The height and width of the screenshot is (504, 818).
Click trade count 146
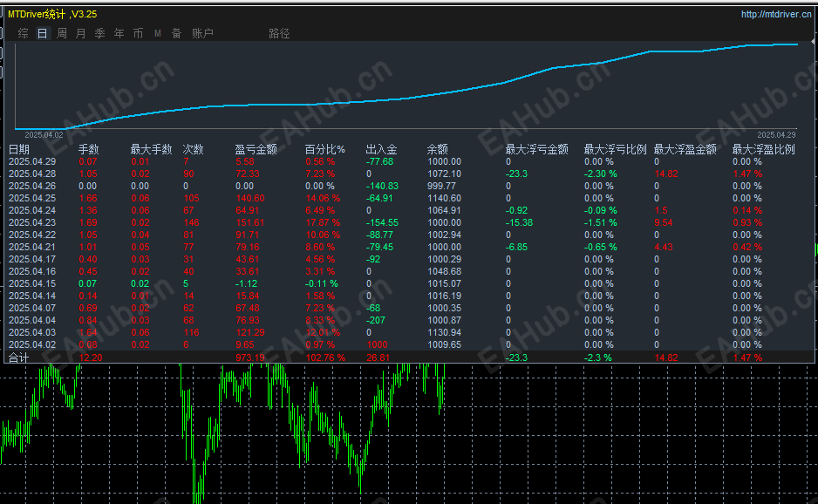[x=192, y=222]
